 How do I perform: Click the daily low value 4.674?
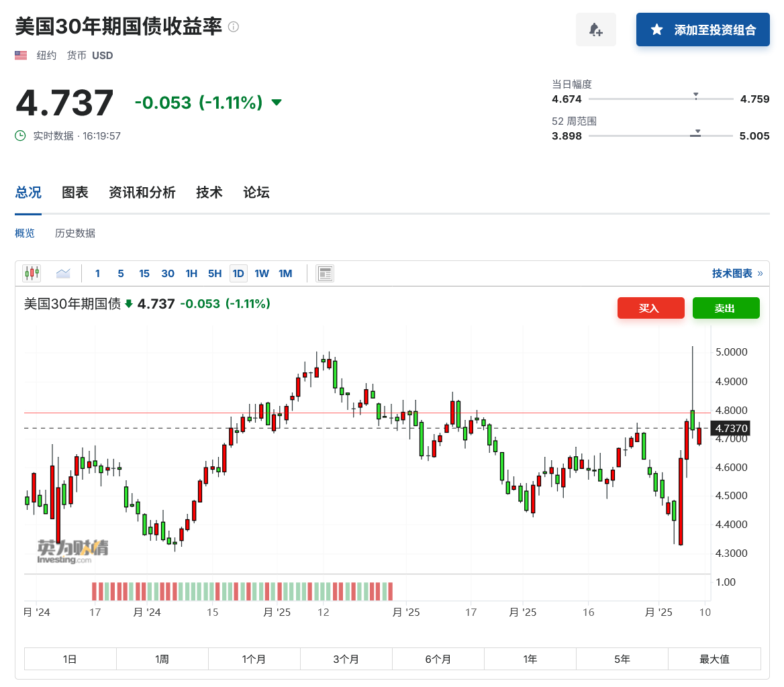coord(567,99)
